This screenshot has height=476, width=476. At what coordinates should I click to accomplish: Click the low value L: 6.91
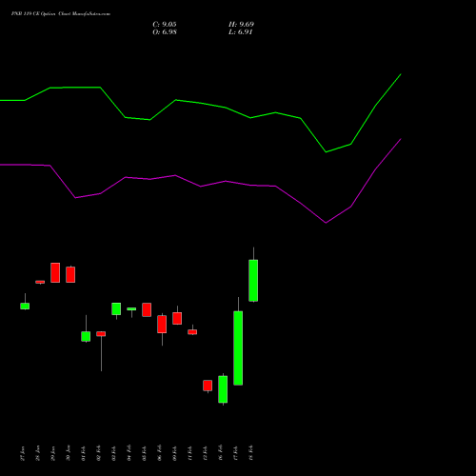(241, 32)
